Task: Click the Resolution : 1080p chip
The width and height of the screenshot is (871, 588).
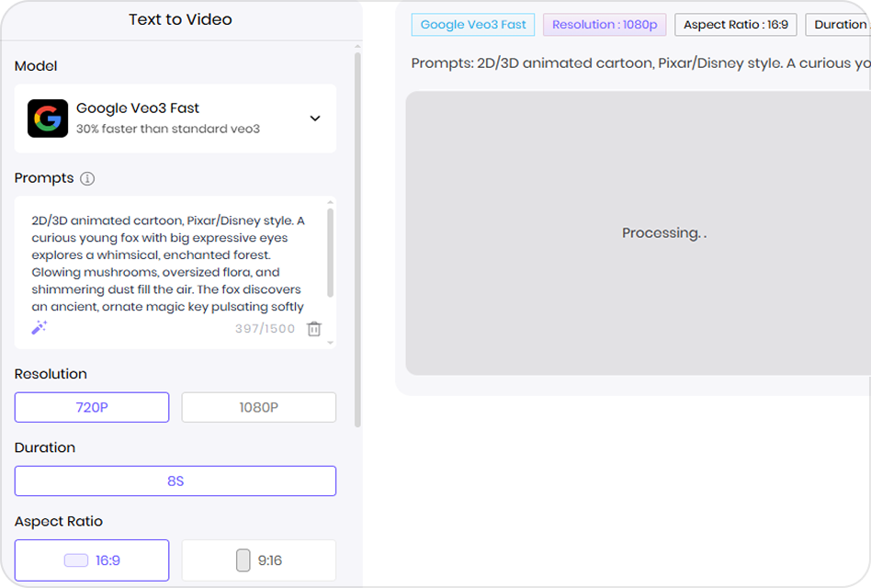Action: 604,25
